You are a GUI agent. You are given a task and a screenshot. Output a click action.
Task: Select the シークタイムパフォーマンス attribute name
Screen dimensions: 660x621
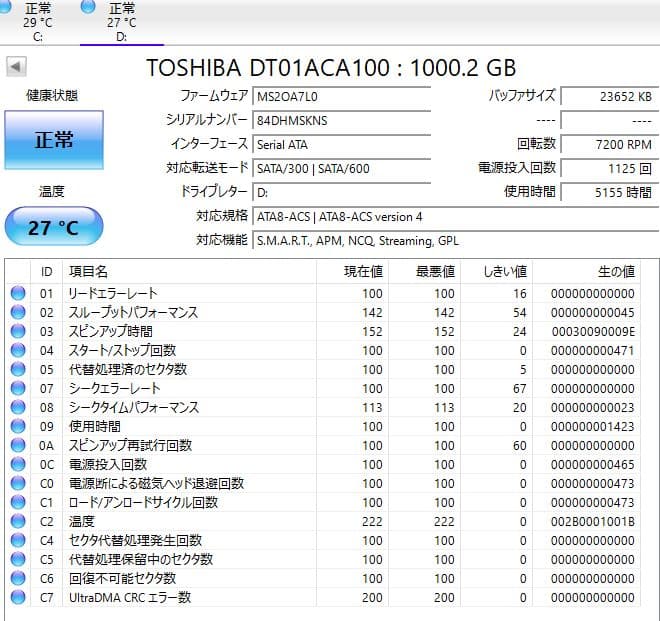click(134, 407)
